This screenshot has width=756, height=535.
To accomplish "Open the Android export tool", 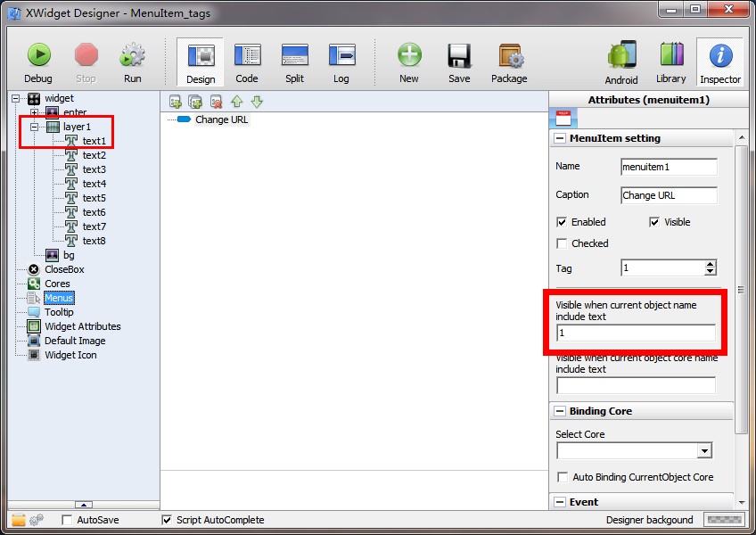I will 621,62.
